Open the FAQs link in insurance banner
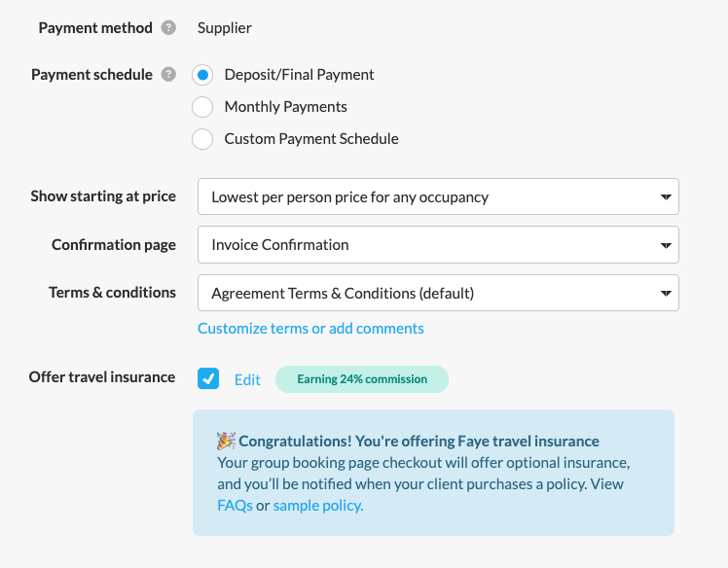The height and width of the screenshot is (568, 728). [x=235, y=506]
